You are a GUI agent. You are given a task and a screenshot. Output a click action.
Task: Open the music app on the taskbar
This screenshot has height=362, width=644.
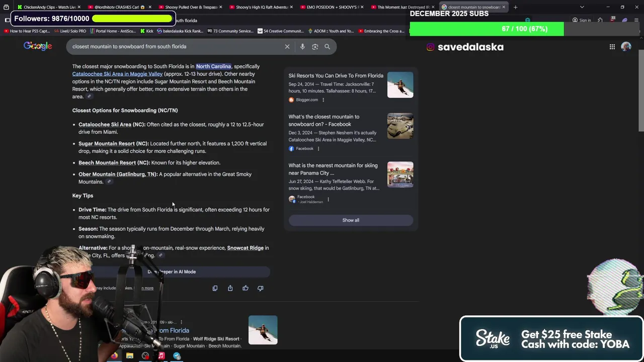(x=161, y=356)
